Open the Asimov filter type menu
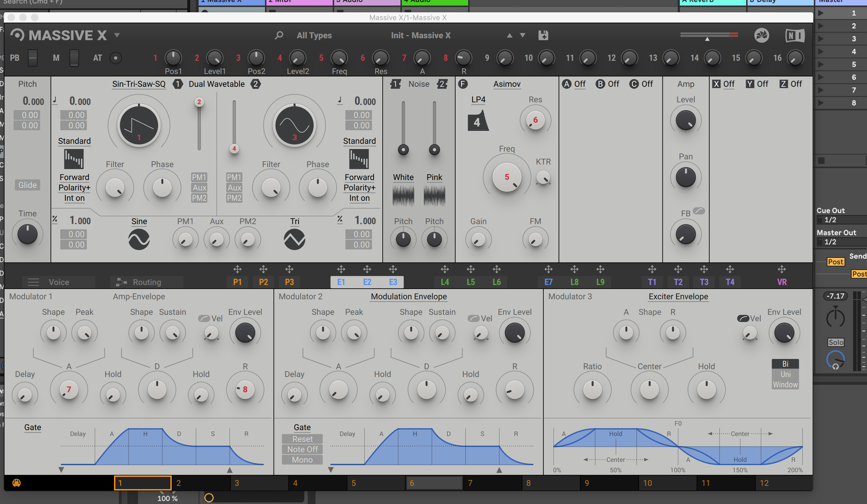The width and height of the screenshot is (867, 504). pos(507,84)
